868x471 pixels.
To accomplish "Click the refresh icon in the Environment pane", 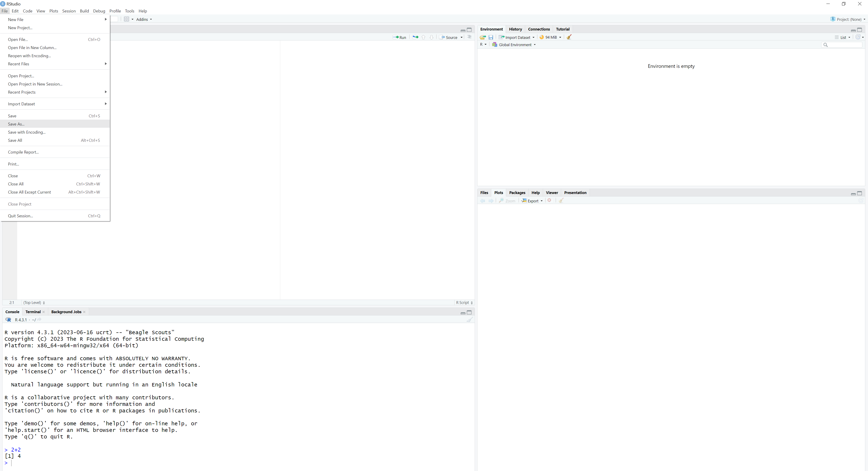I will (x=858, y=37).
